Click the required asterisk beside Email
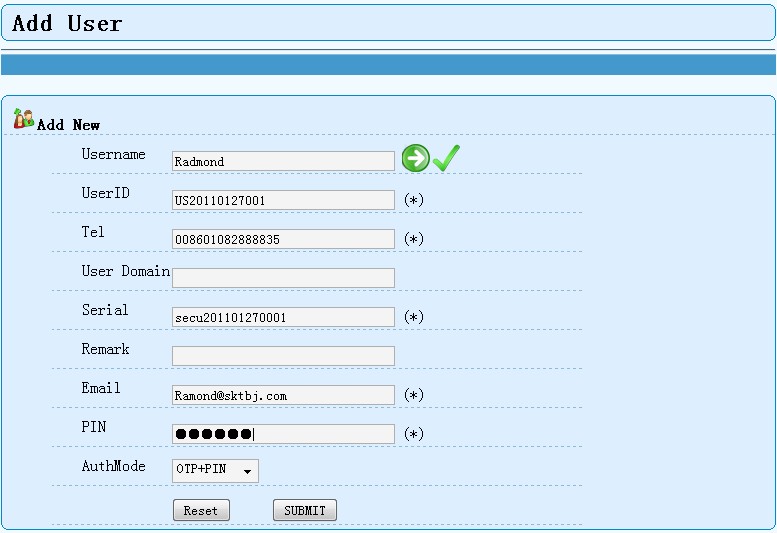Viewport: 777px width, 533px height. click(x=414, y=395)
